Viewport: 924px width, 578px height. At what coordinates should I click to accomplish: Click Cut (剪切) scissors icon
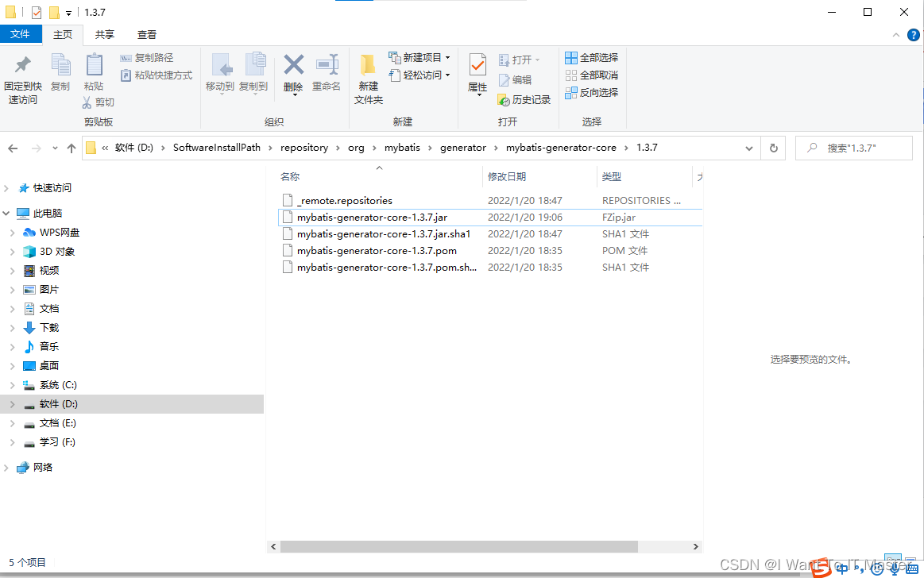click(87, 102)
